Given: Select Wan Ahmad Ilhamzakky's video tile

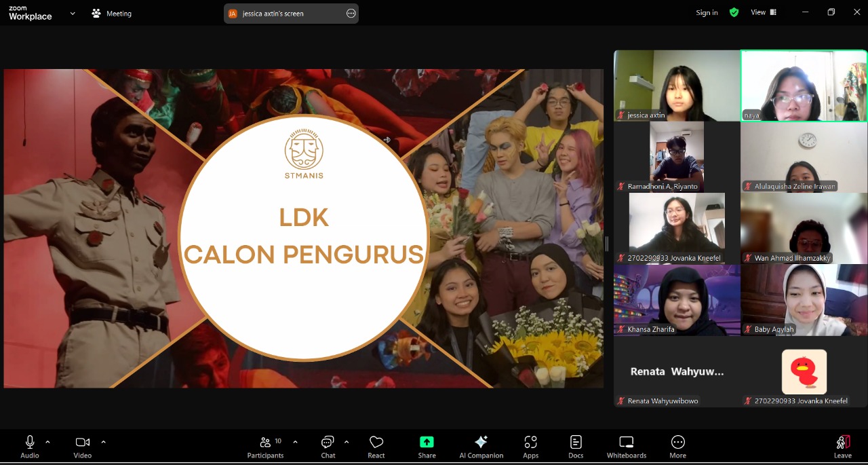Looking at the screenshot, I should [804, 229].
